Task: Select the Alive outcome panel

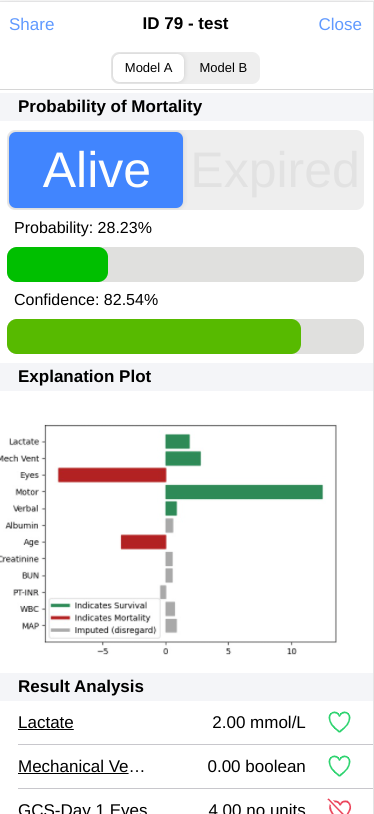Action: click(96, 170)
